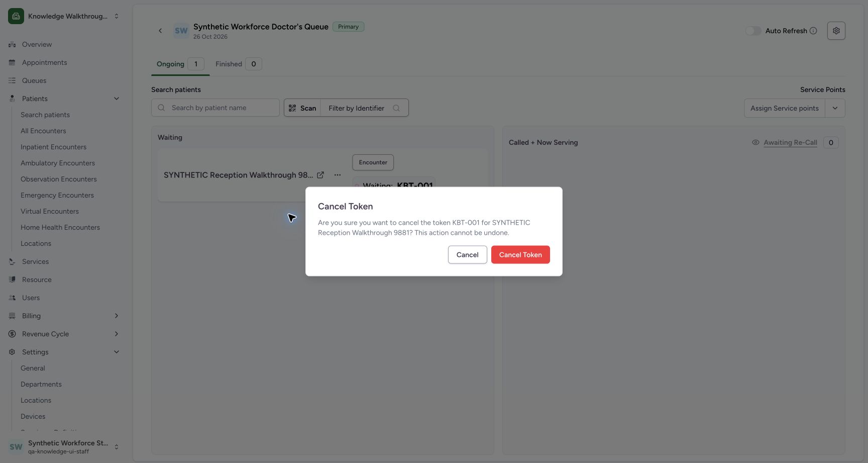The width and height of the screenshot is (868, 463).
Task: Open Virtual Encounters in sidebar
Action: pos(50,211)
